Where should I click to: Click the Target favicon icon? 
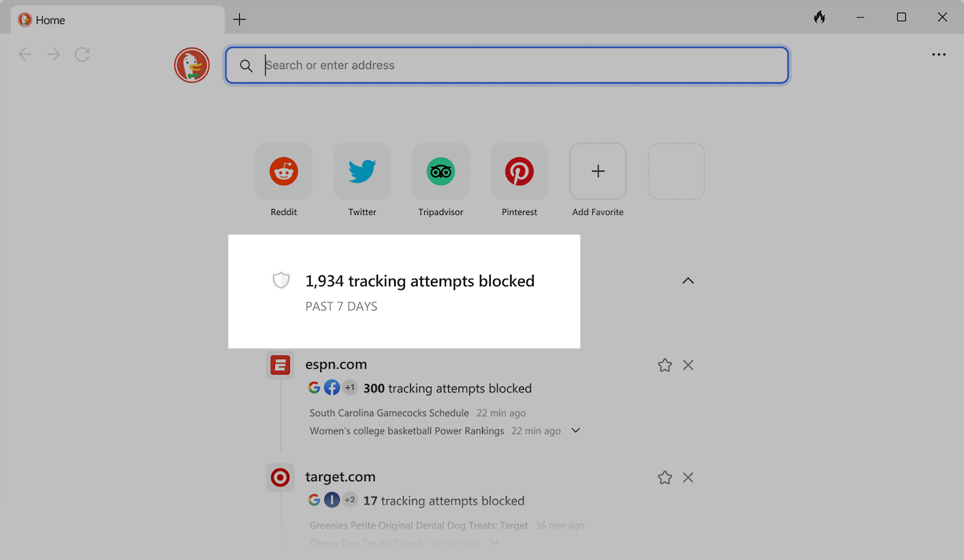(280, 477)
